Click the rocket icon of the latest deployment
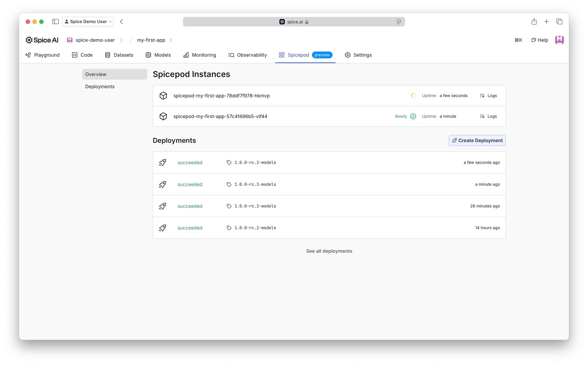The height and width of the screenshot is (365, 588). [163, 162]
